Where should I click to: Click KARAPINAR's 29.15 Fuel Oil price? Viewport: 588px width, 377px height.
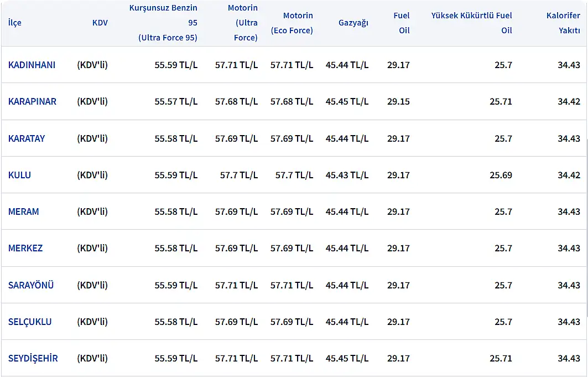(398, 102)
